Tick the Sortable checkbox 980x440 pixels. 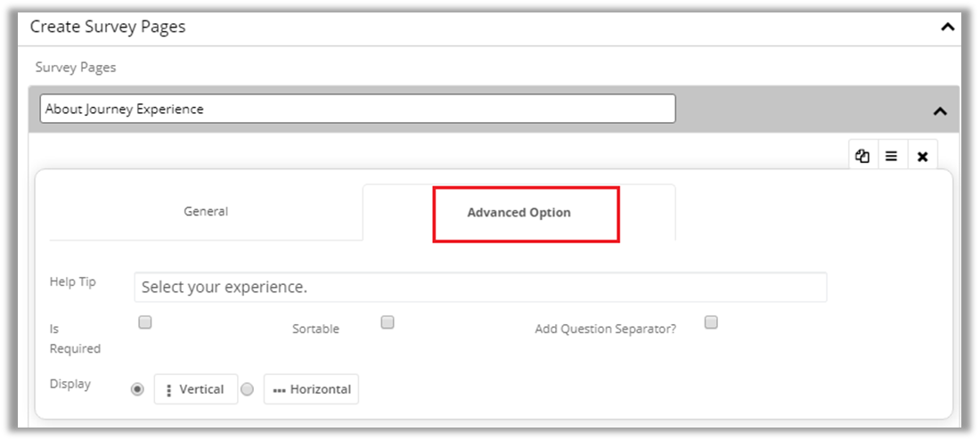tap(388, 322)
